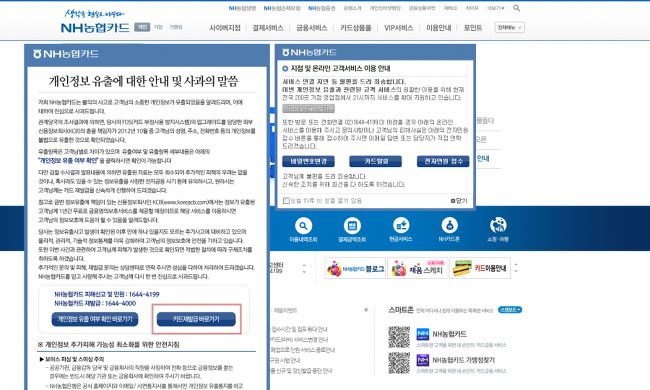Click the QR code for 가맹점찾기 app
Image resolution: width=650 pixels, height=390 pixels.
point(399,363)
